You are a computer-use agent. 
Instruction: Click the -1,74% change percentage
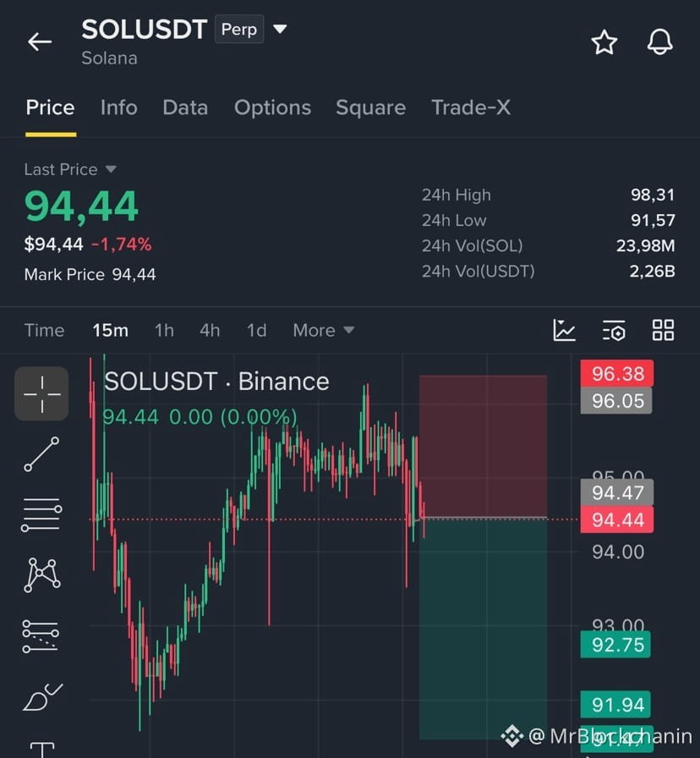[122, 244]
